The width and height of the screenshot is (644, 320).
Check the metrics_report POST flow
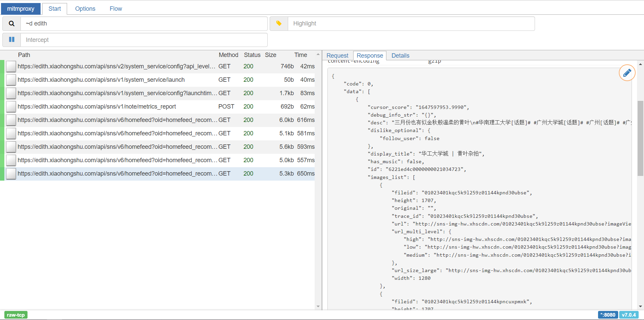pos(11,107)
